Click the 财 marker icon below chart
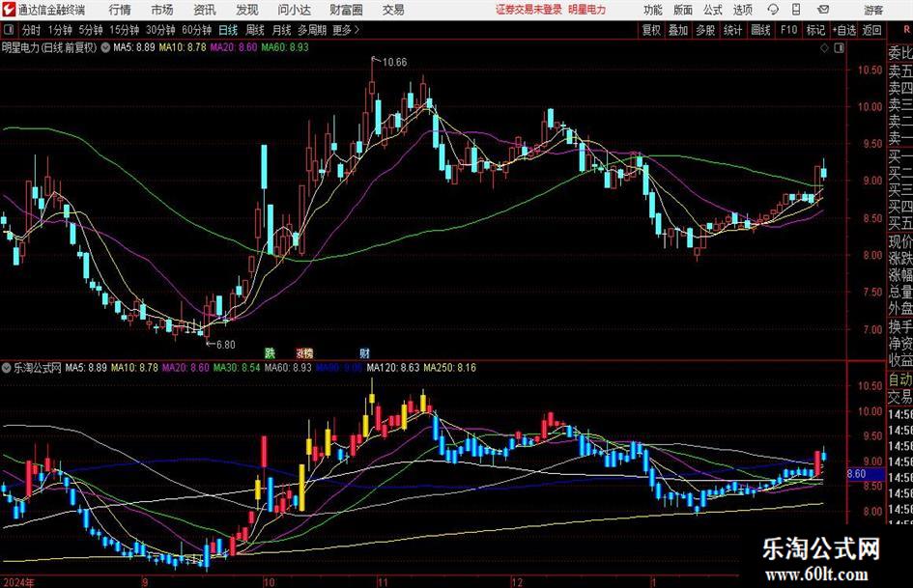 (364, 352)
